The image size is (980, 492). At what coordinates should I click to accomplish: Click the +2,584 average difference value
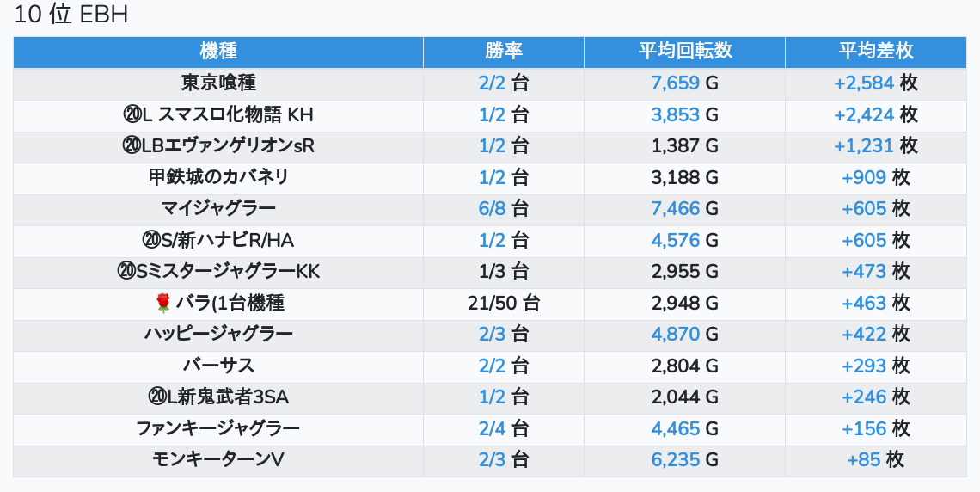point(863,83)
